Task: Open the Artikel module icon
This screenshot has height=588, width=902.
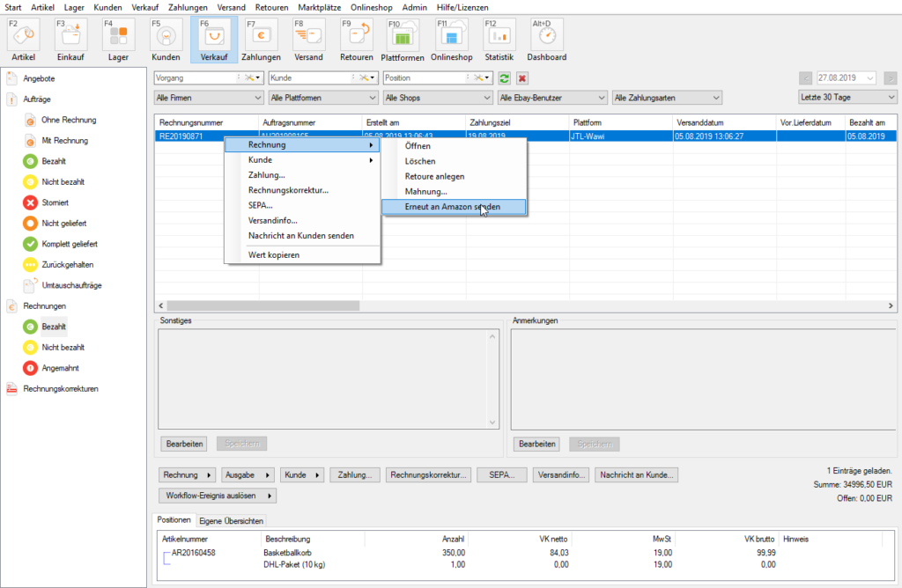Action: [x=24, y=40]
